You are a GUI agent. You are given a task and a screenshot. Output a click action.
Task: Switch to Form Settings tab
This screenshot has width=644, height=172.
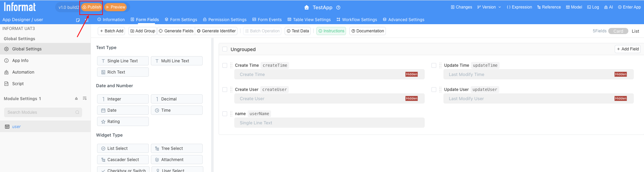[181, 20]
